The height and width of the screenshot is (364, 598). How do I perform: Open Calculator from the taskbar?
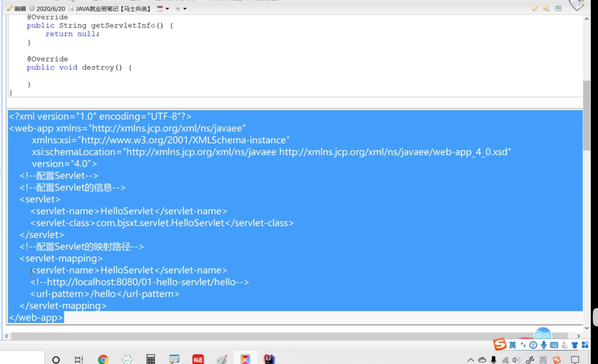[150, 359]
